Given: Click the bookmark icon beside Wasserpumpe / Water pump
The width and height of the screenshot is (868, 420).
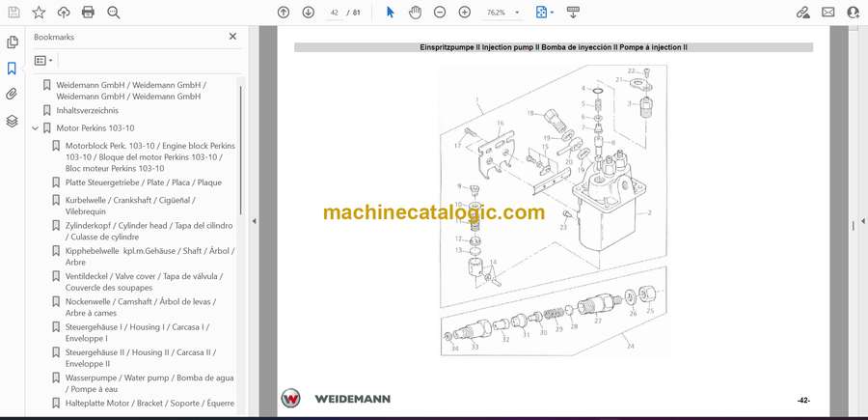Looking at the screenshot, I should [x=56, y=378].
